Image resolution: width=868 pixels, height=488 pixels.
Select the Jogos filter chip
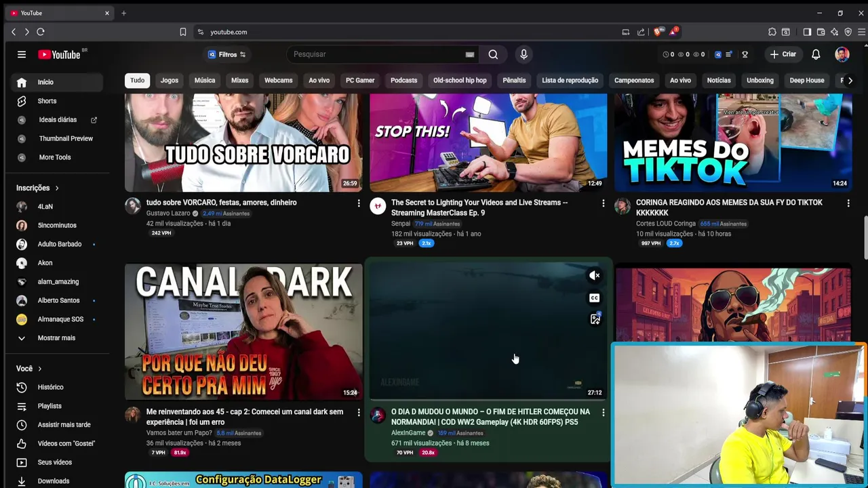(x=170, y=80)
